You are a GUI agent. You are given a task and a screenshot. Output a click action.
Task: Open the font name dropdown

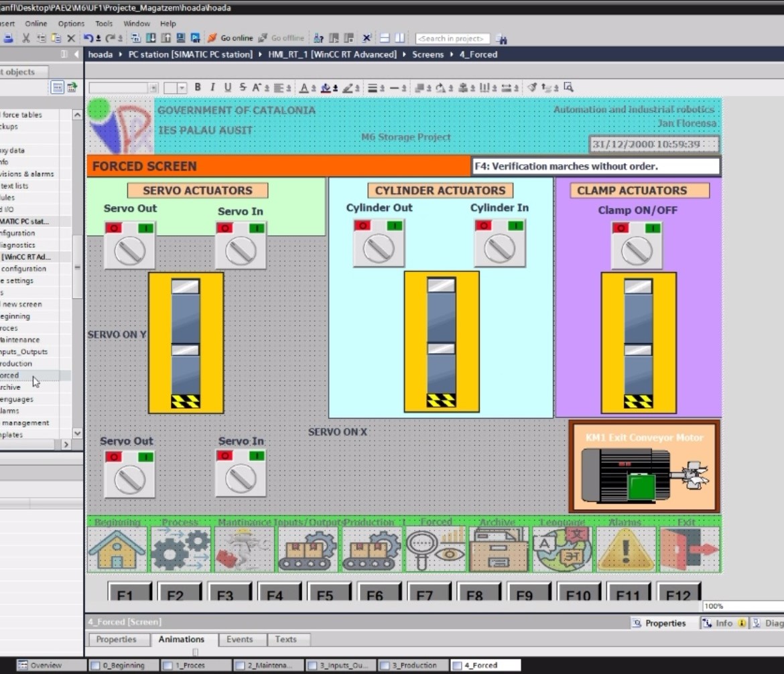153,88
